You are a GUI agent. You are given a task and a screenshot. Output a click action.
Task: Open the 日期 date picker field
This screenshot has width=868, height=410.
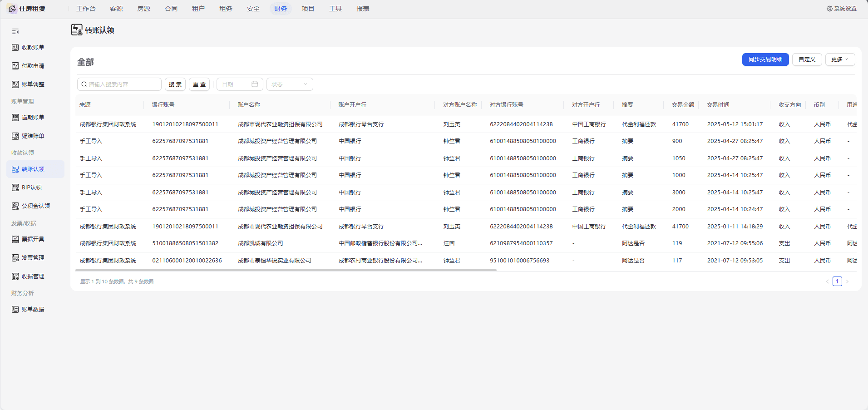[x=240, y=84]
